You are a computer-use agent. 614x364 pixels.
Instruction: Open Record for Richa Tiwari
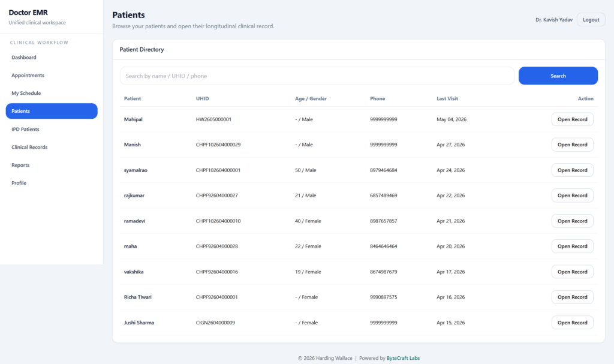572,297
